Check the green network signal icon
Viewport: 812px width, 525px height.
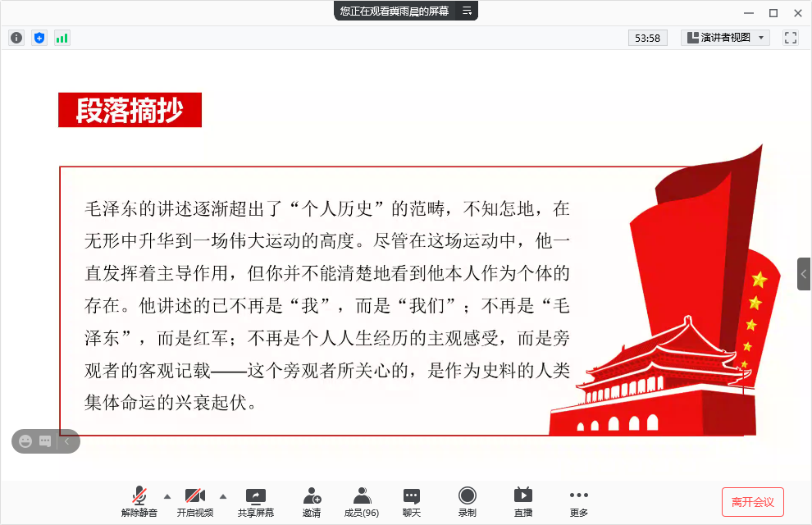62,38
